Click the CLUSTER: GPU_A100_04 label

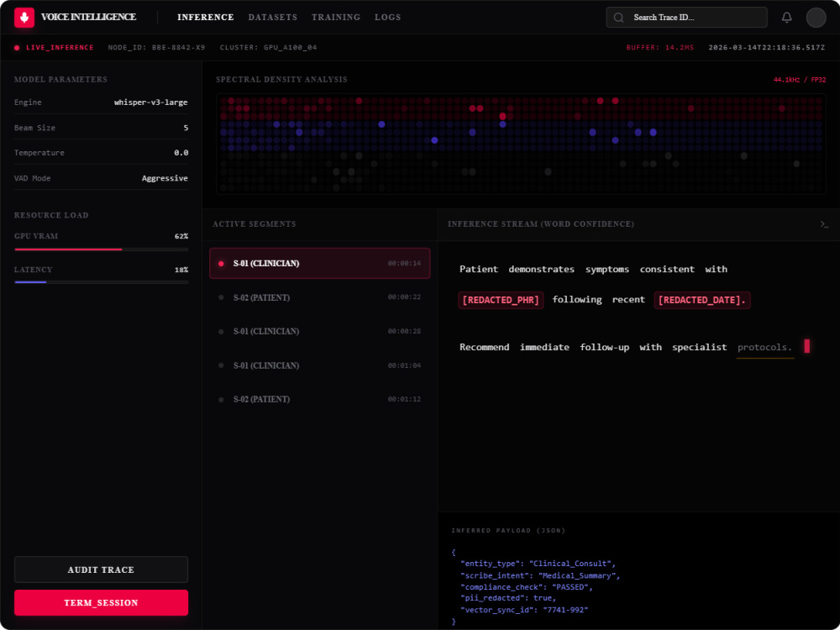point(269,48)
